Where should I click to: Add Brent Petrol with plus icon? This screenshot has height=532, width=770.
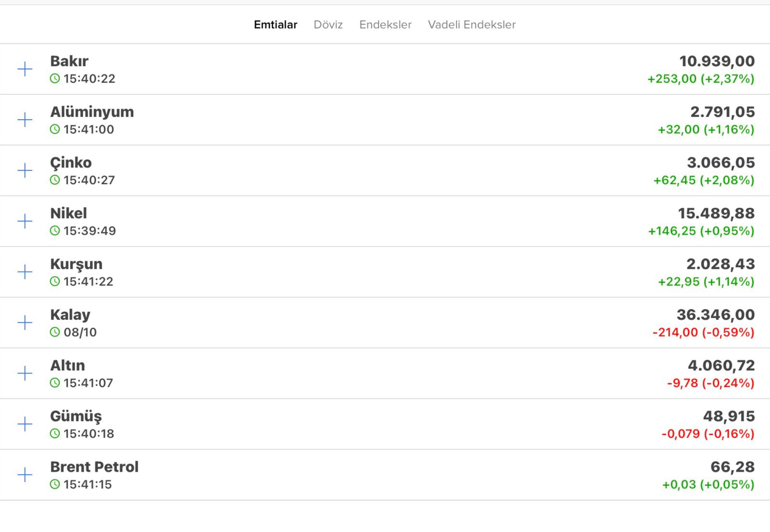pyautogui.click(x=25, y=475)
